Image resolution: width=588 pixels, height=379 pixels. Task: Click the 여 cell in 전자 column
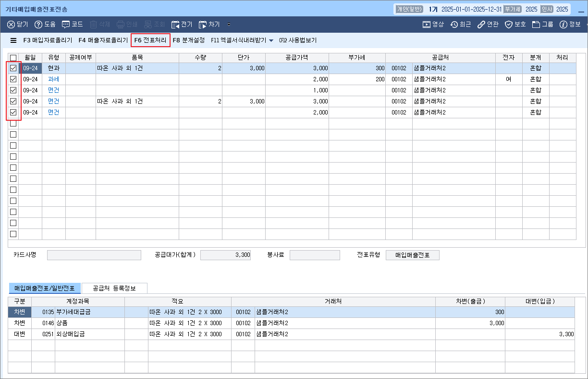(508, 79)
